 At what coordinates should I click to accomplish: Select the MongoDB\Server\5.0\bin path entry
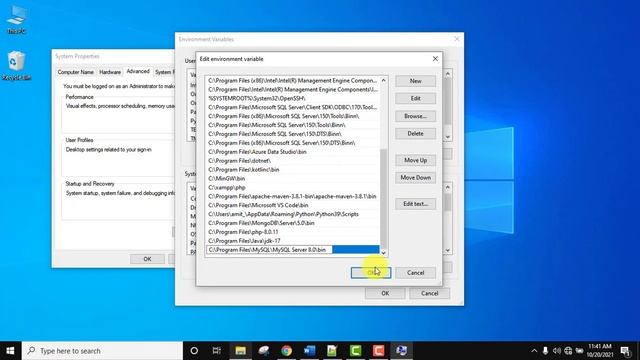tap(293, 223)
